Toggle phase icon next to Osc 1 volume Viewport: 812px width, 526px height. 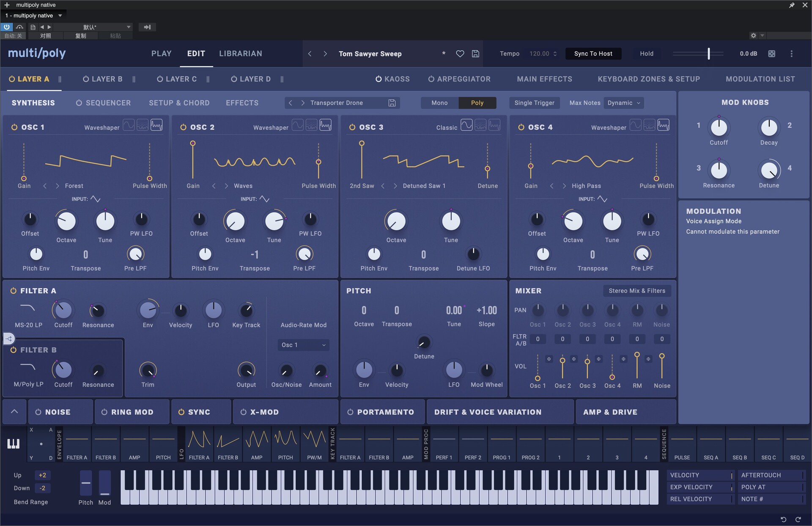click(x=549, y=359)
